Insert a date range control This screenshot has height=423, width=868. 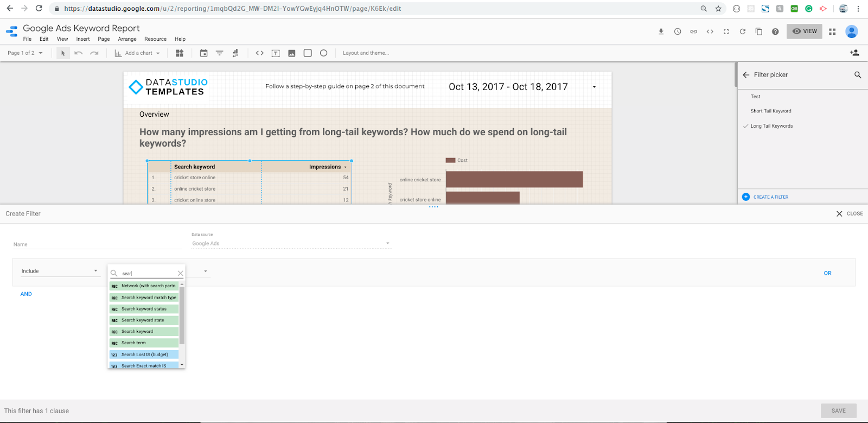pyautogui.click(x=203, y=53)
